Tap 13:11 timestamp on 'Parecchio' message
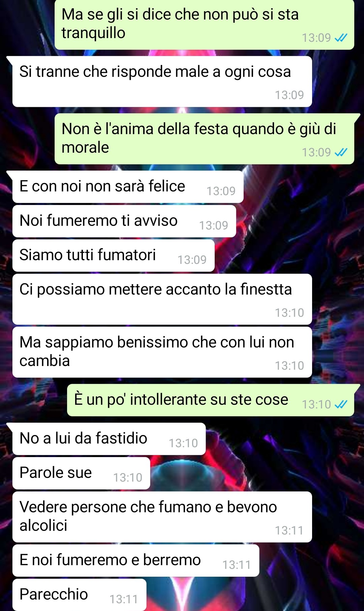The height and width of the screenshot is (611, 364). pyautogui.click(x=124, y=599)
